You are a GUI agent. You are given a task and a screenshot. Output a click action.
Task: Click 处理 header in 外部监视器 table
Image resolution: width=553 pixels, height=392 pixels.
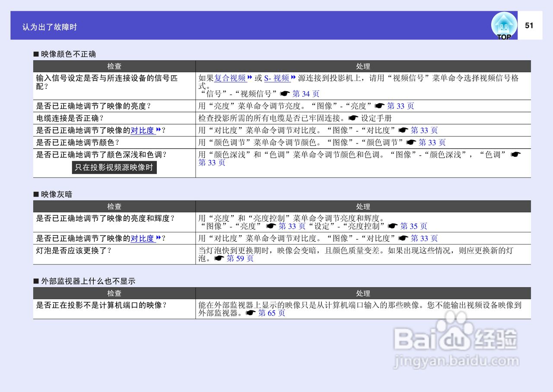click(363, 293)
